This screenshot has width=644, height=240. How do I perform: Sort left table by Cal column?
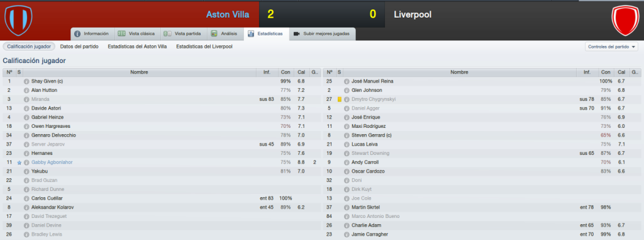tap(301, 72)
